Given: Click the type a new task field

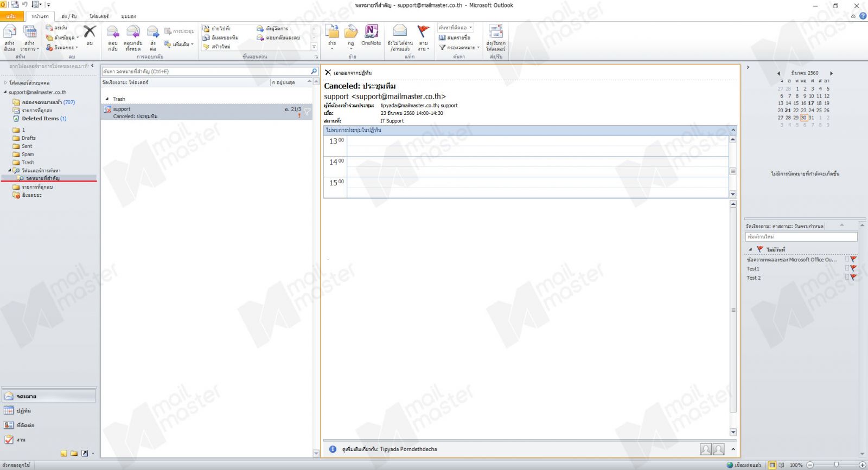Looking at the screenshot, I should (801, 236).
